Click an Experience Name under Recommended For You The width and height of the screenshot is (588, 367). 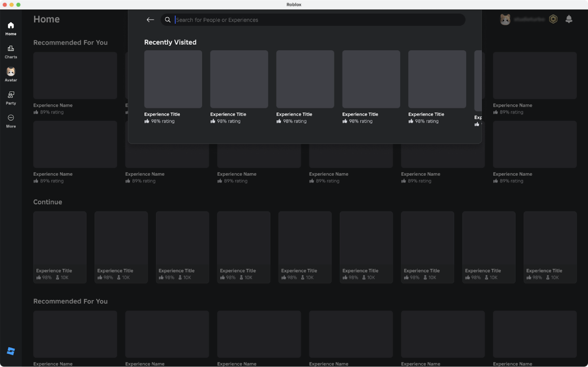point(53,105)
